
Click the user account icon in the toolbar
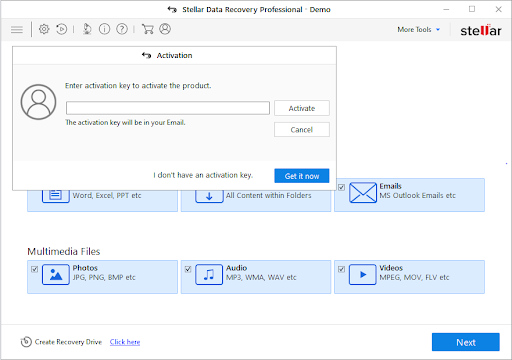(x=165, y=29)
